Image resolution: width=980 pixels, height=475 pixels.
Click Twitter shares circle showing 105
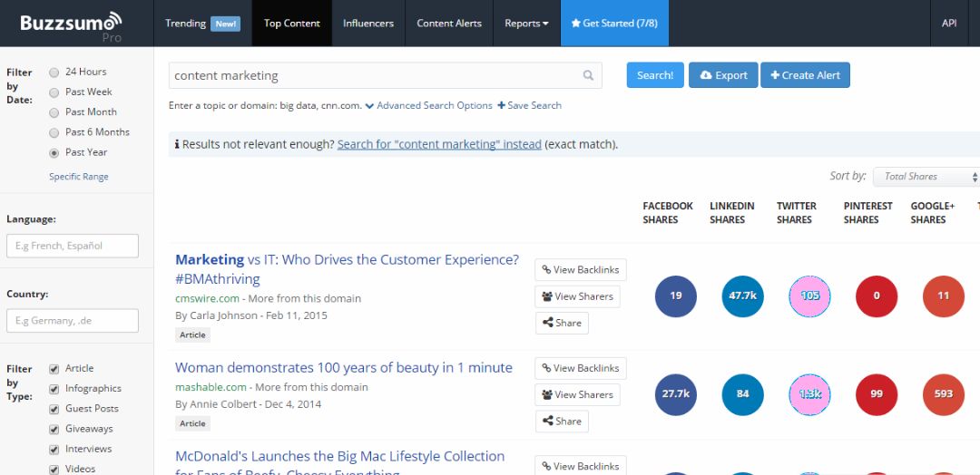pyautogui.click(x=809, y=296)
